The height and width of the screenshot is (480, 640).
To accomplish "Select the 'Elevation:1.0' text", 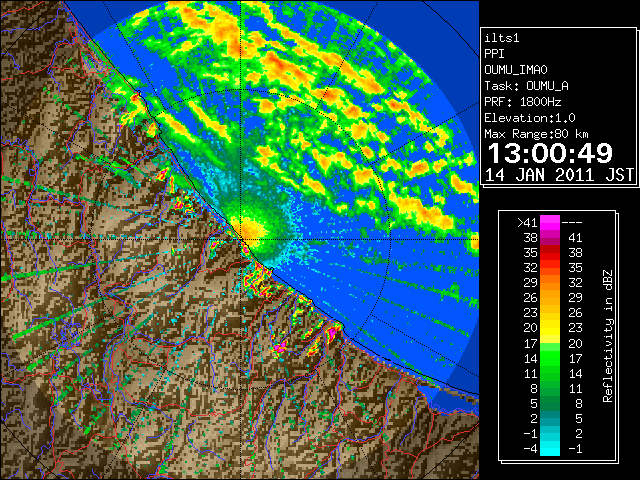I will click(x=530, y=118).
